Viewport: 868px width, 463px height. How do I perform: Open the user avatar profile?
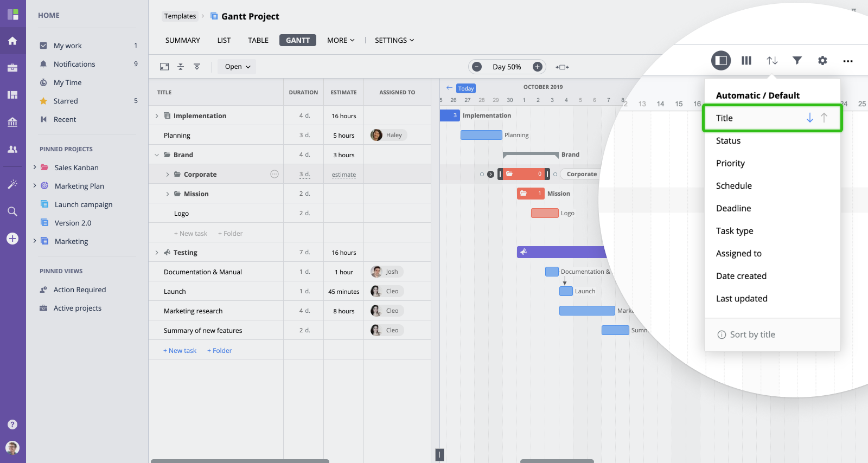pyautogui.click(x=12, y=447)
